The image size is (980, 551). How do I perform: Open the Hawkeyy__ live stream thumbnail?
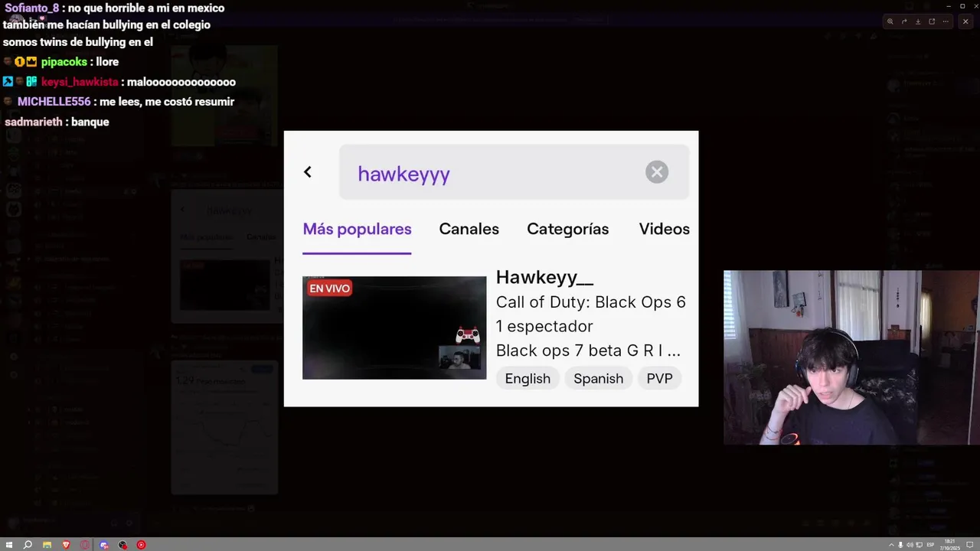[x=394, y=328]
